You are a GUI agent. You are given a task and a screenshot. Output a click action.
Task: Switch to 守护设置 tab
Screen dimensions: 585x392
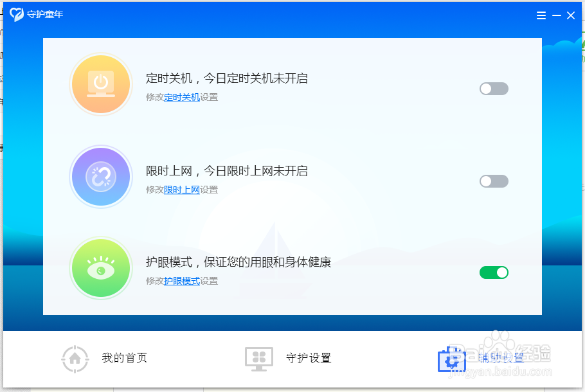click(309, 359)
